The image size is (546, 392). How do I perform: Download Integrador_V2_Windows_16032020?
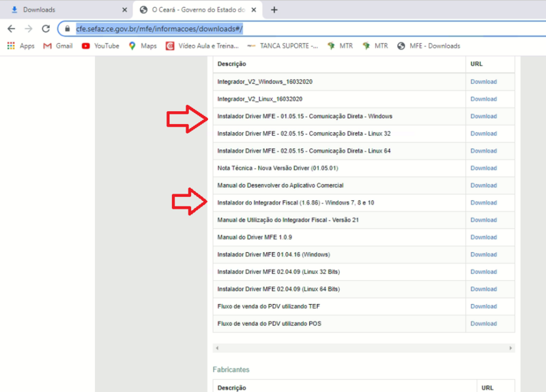(483, 82)
